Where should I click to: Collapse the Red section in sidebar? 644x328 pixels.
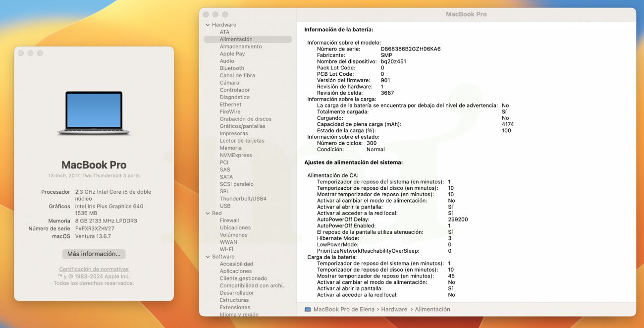pyautogui.click(x=208, y=213)
